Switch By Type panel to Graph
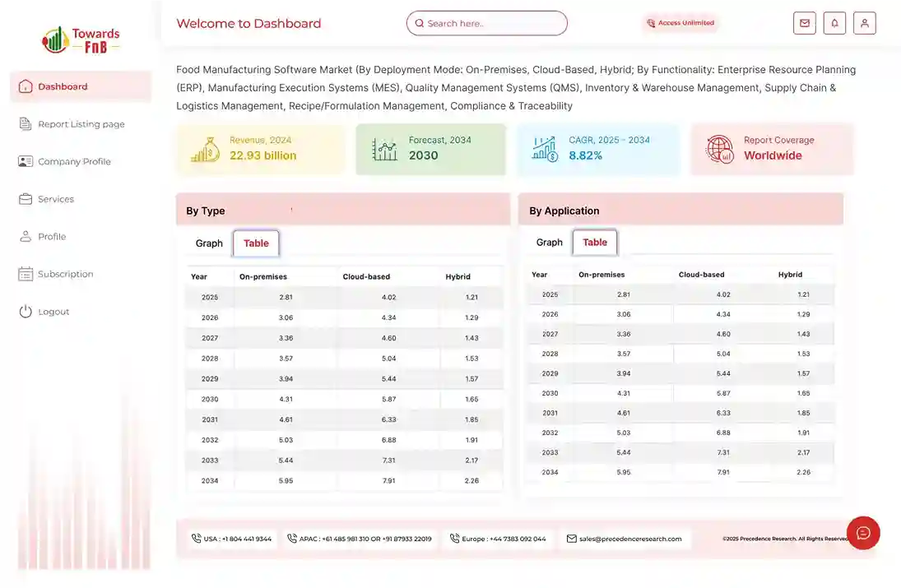The width and height of the screenshot is (901, 588). pyautogui.click(x=209, y=243)
